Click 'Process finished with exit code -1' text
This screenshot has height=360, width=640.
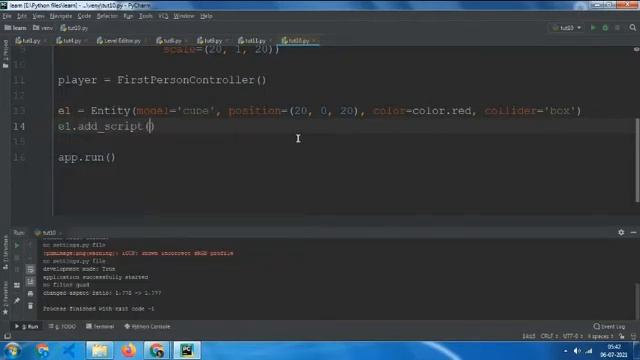(99, 309)
